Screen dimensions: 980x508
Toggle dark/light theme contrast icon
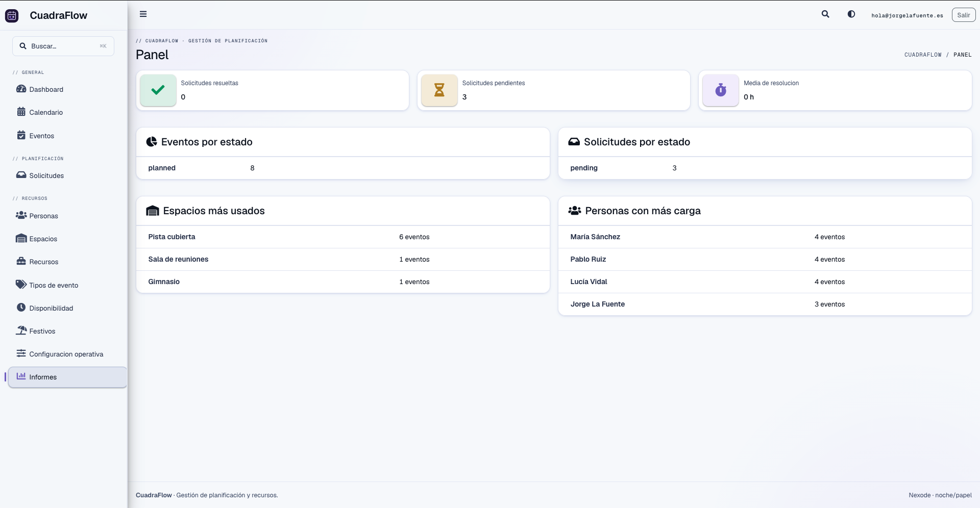[851, 14]
